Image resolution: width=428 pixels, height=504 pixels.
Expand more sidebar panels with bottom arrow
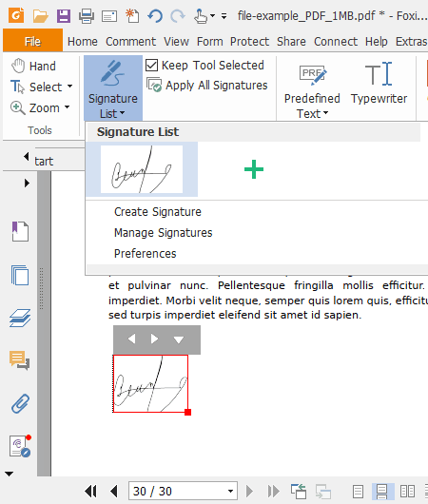point(9,474)
